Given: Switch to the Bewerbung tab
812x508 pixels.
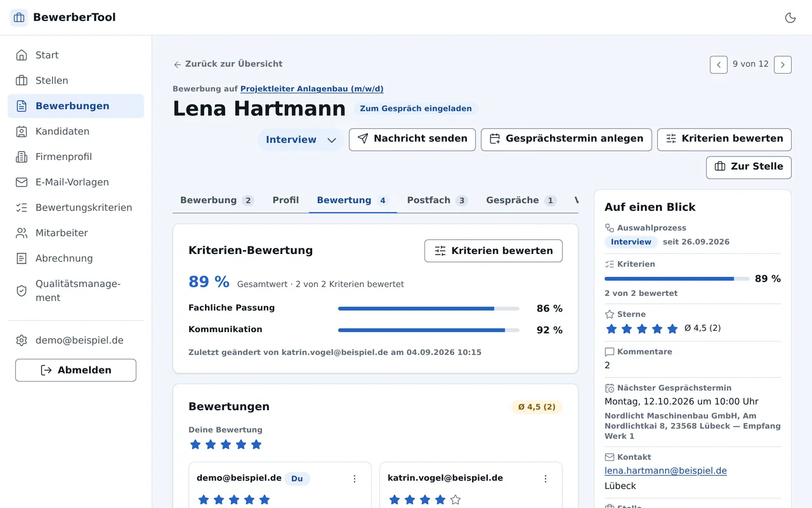Looking at the screenshot, I should coord(217,201).
